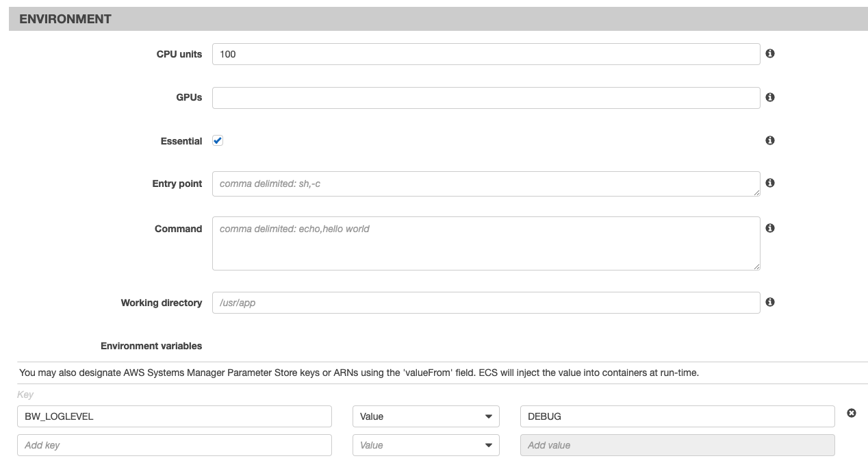
Task: Open the GPUs field info tooltip icon
Action: point(770,97)
